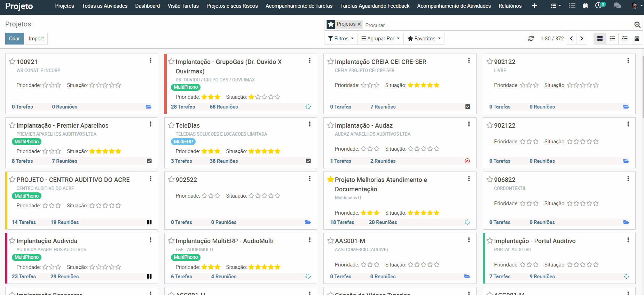The height and width of the screenshot is (295, 644).
Task: Toggle favorite star on Implantação Audivida
Action: tap(12, 241)
